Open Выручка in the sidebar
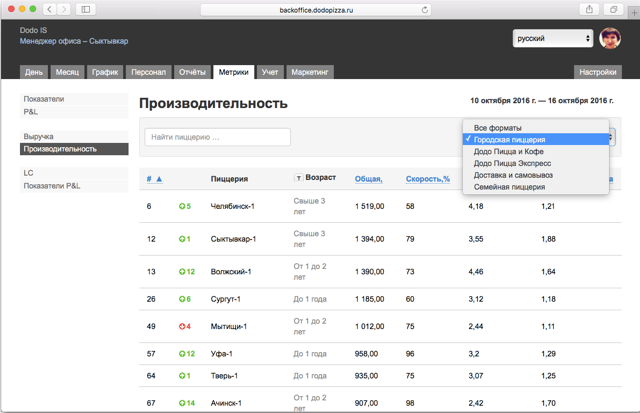The width and height of the screenshot is (640, 413). pyautogui.click(x=74, y=136)
